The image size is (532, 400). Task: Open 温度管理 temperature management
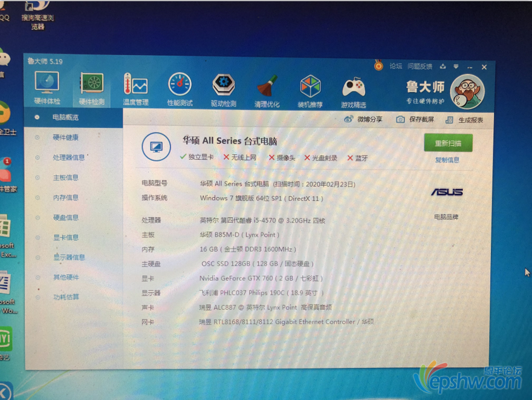(x=135, y=89)
